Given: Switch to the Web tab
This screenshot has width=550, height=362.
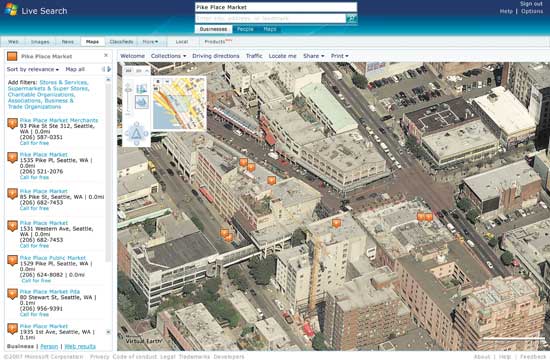Looking at the screenshot, I should 13,42.
